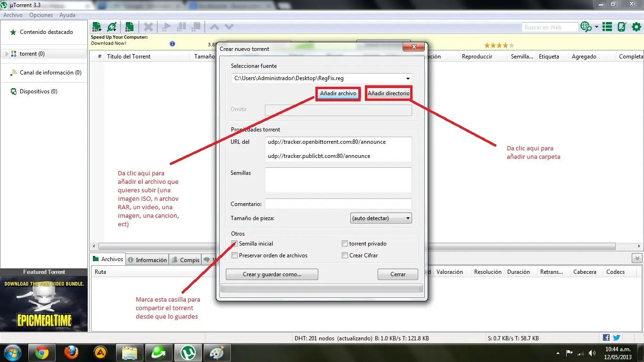Click the Start torrent play icon
Image resolution: width=644 pixels, height=362 pixels.
pyautogui.click(x=166, y=27)
